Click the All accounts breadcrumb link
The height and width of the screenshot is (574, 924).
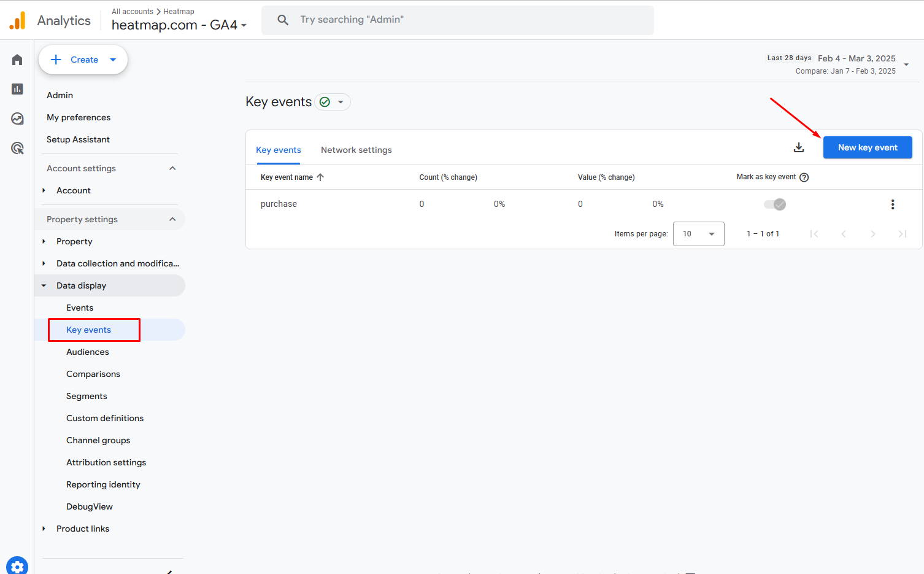point(133,12)
